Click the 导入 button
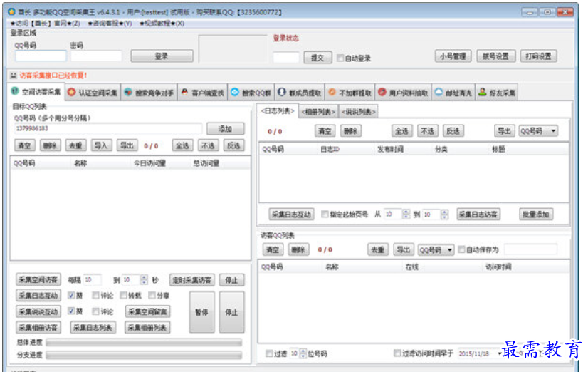 click(x=101, y=145)
